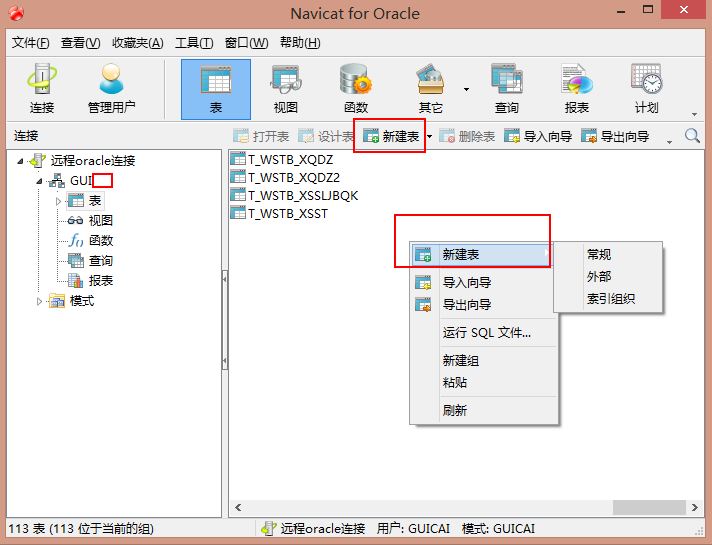
Task: Click the horizontal scrollbar right arrow
Action: pyautogui.click(x=694, y=507)
